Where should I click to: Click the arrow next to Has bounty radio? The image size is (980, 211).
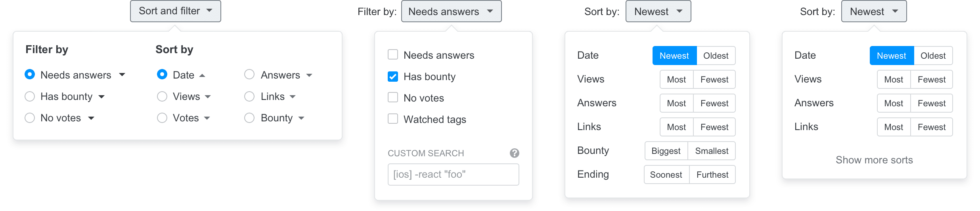101,97
